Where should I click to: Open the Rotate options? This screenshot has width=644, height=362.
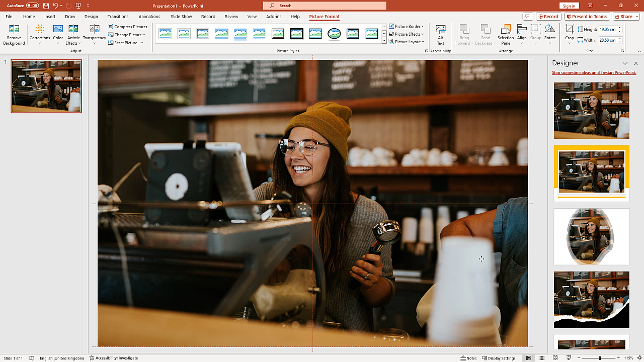click(x=550, y=35)
